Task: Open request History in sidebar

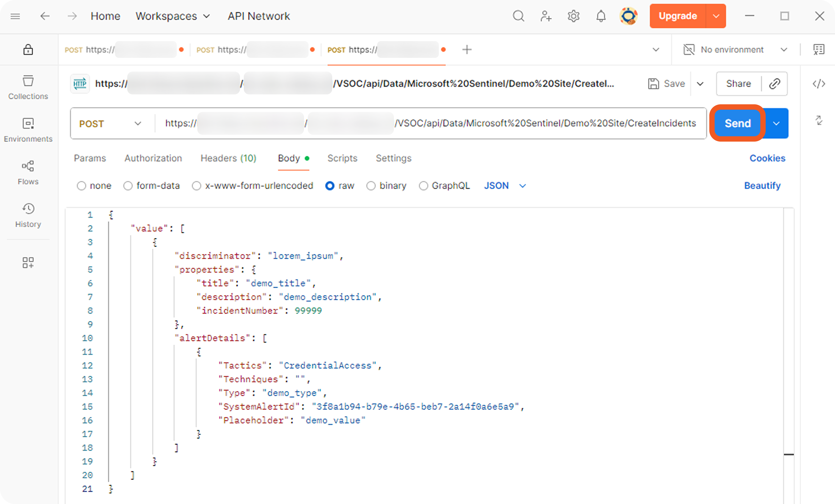Action: click(28, 215)
